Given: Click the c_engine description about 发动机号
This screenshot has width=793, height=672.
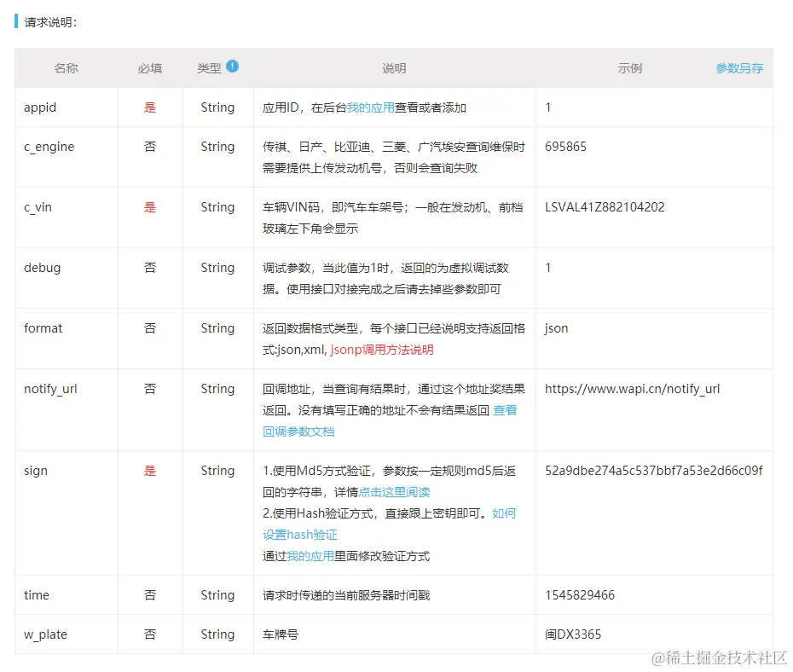Looking at the screenshot, I should pyautogui.click(x=394, y=157).
